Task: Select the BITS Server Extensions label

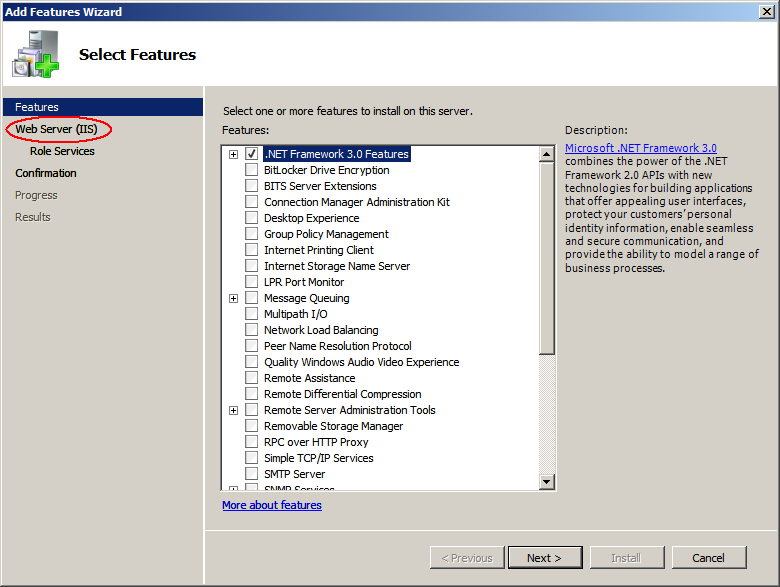Action: pyautogui.click(x=320, y=186)
